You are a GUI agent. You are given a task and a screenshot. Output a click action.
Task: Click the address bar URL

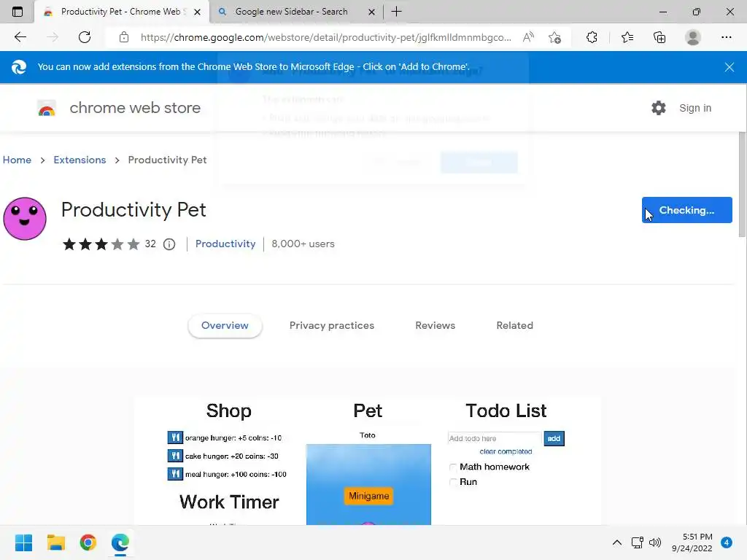pyautogui.click(x=326, y=37)
